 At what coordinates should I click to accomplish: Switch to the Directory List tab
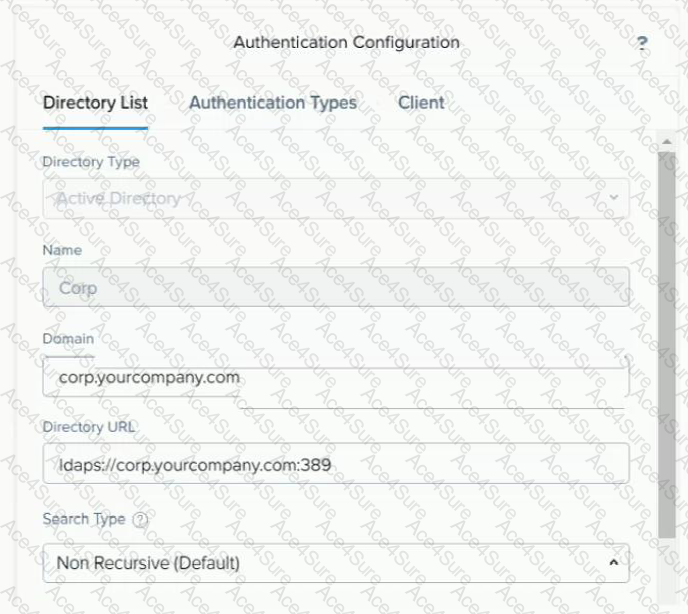(x=95, y=103)
